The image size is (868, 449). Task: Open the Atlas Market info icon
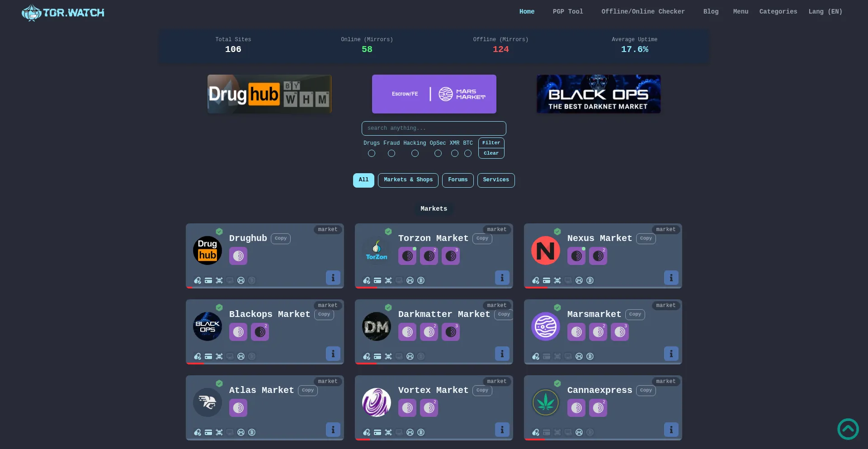pyautogui.click(x=333, y=430)
